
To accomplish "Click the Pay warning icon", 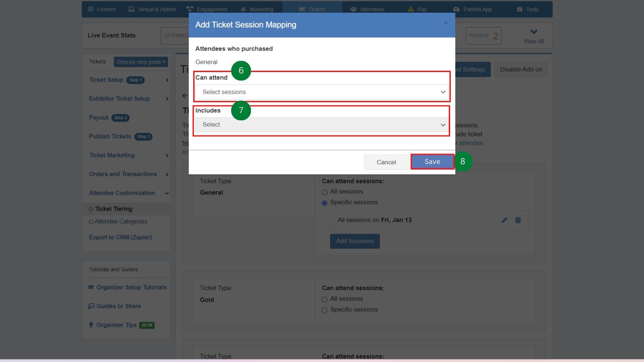I will pyautogui.click(x=411, y=9).
